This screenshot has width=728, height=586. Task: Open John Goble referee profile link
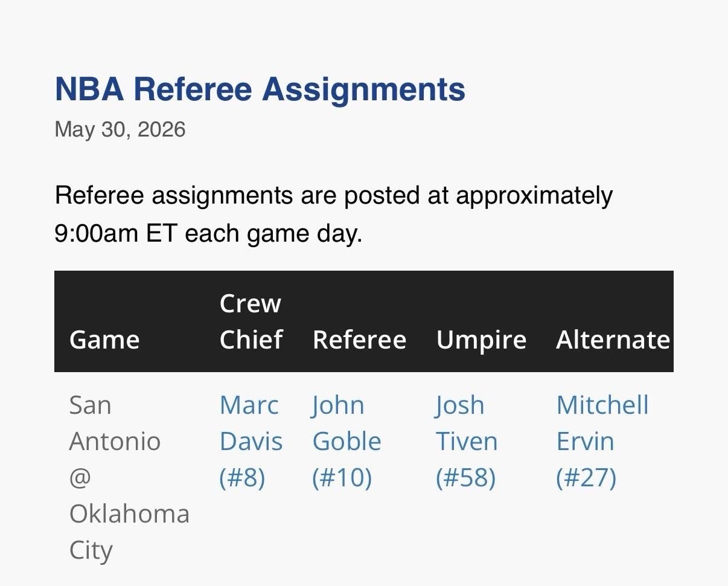[x=346, y=441]
